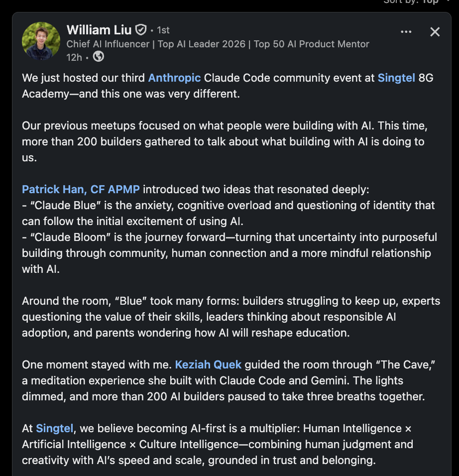The height and width of the screenshot is (476, 459).
Task: Open William Liu's profile photo
Action: pyautogui.click(x=41, y=41)
